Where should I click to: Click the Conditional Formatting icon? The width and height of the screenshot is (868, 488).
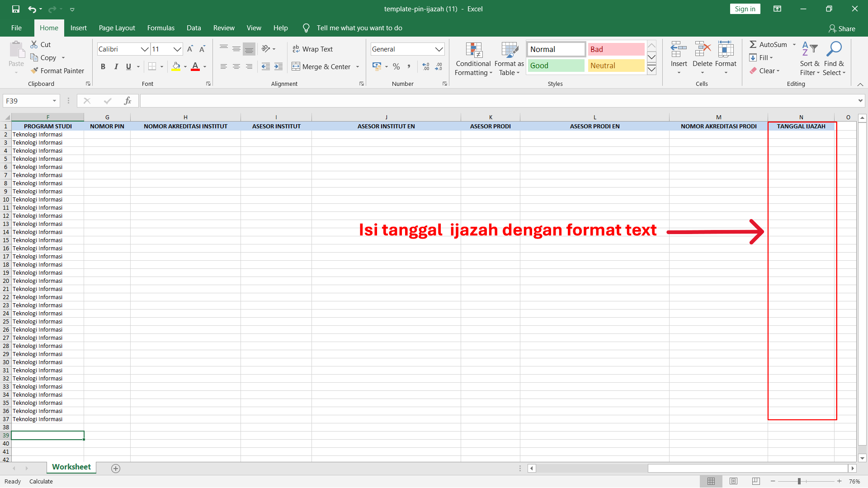(x=473, y=51)
